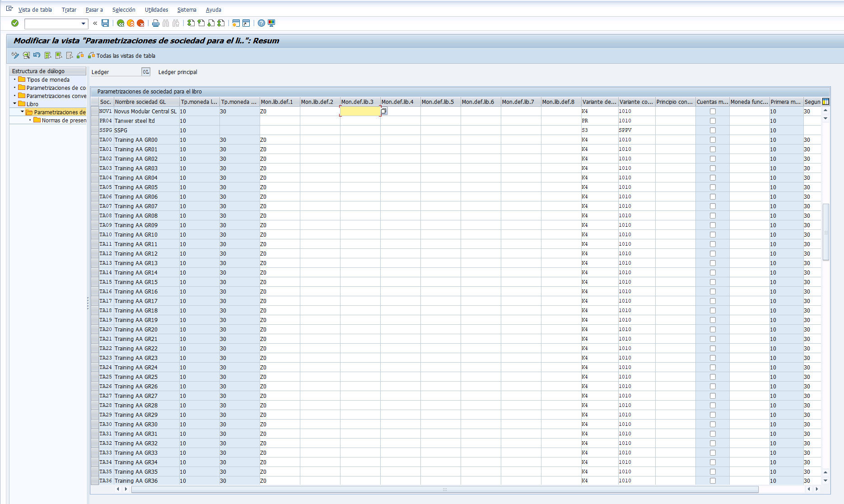This screenshot has height=504, width=844.
Task: Click the green Back arrow icon
Action: pos(121,23)
